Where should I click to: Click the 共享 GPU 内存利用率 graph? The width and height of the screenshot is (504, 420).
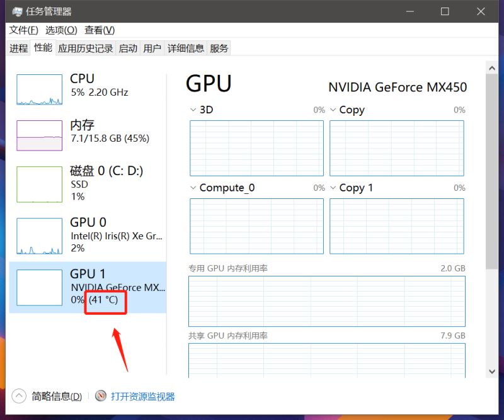pyautogui.click(x=327, y=360)
